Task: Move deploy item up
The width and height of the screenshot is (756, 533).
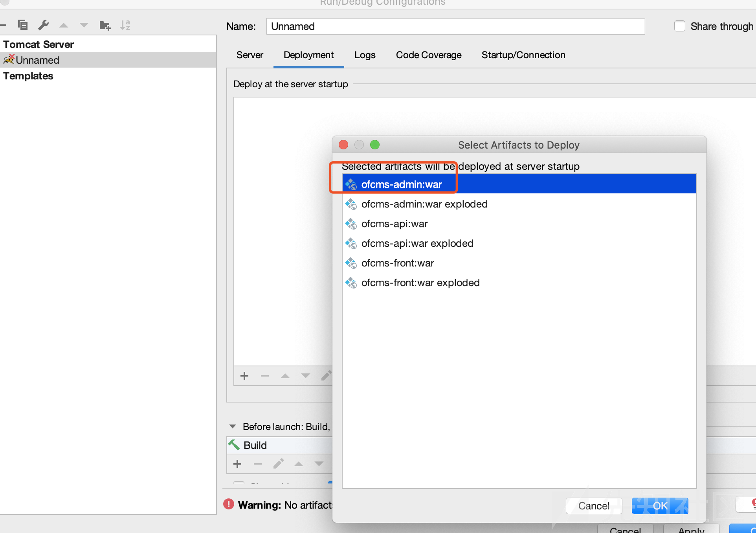Action: (285, 376)
